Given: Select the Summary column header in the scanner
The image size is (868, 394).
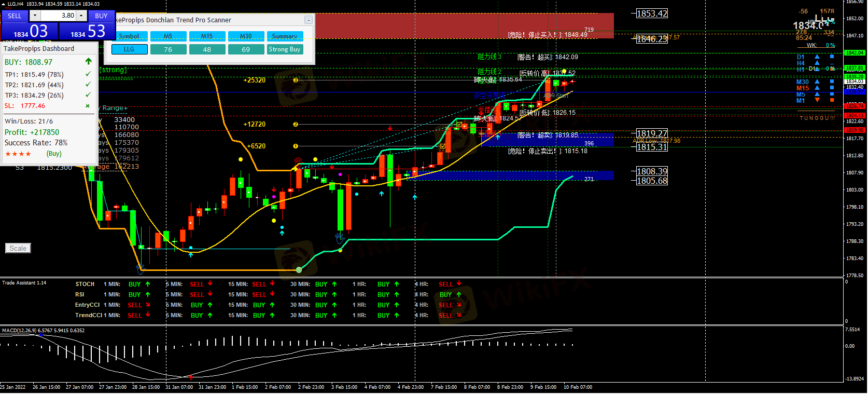Looking at the screenshot, I should pyautogui.click(x=284, y=36).
